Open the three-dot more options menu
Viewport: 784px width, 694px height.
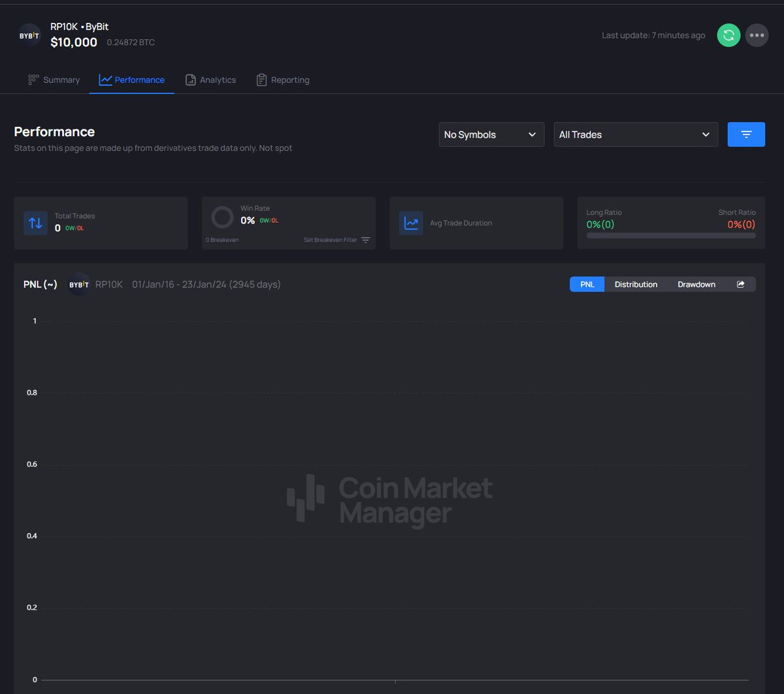(x=757, y=35)
